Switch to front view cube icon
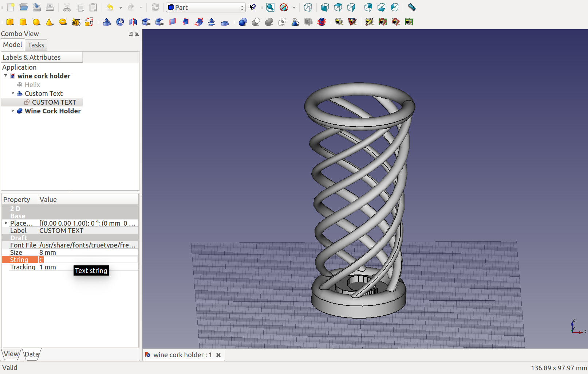 coord(325,7)
